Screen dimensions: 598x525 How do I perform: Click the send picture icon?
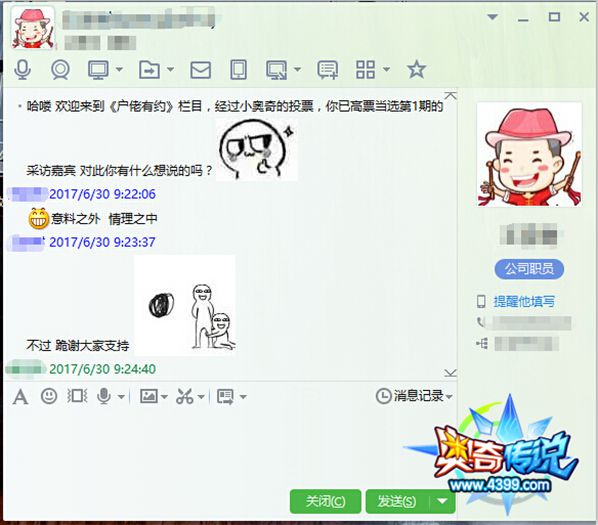149,396
